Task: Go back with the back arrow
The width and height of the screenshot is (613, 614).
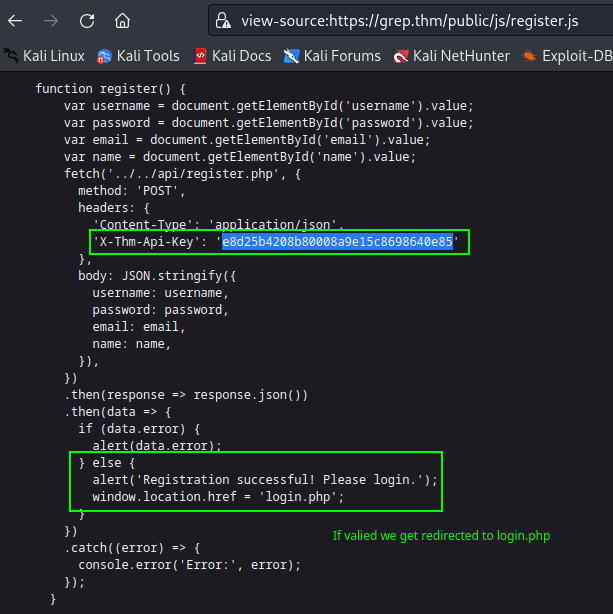Action: coord(15,21)
